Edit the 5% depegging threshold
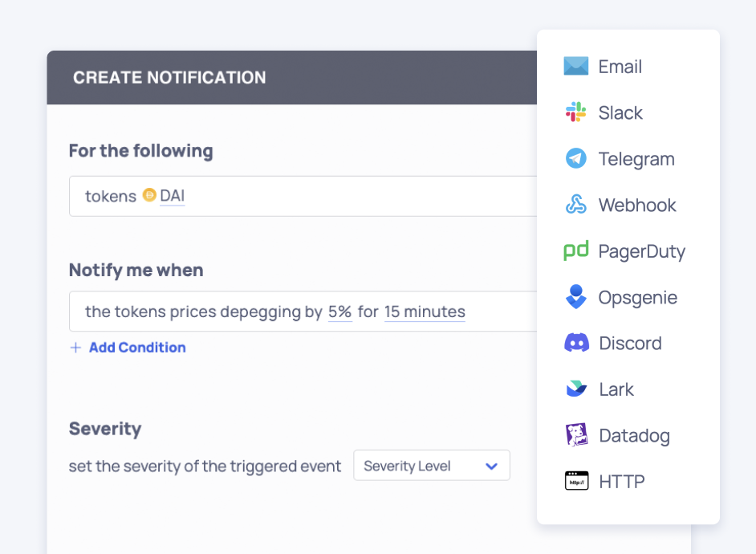Viewport: 756px width, 554px height. pos(339,312)
